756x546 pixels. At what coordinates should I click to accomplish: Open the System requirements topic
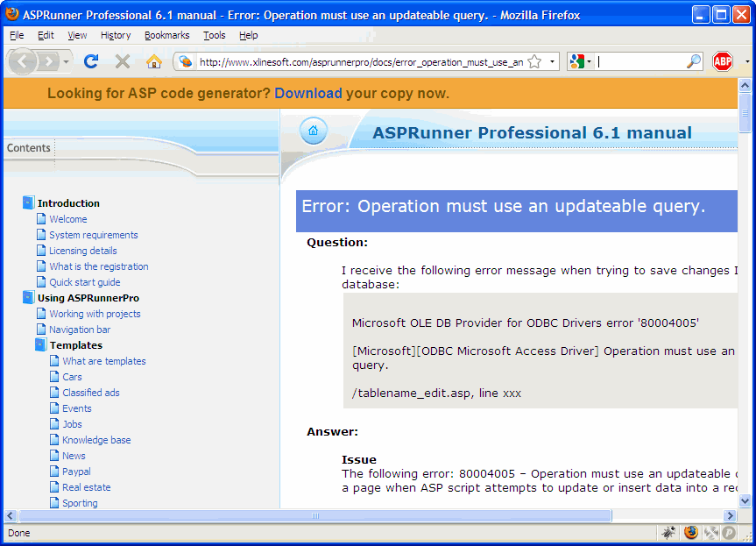[94, 234]
